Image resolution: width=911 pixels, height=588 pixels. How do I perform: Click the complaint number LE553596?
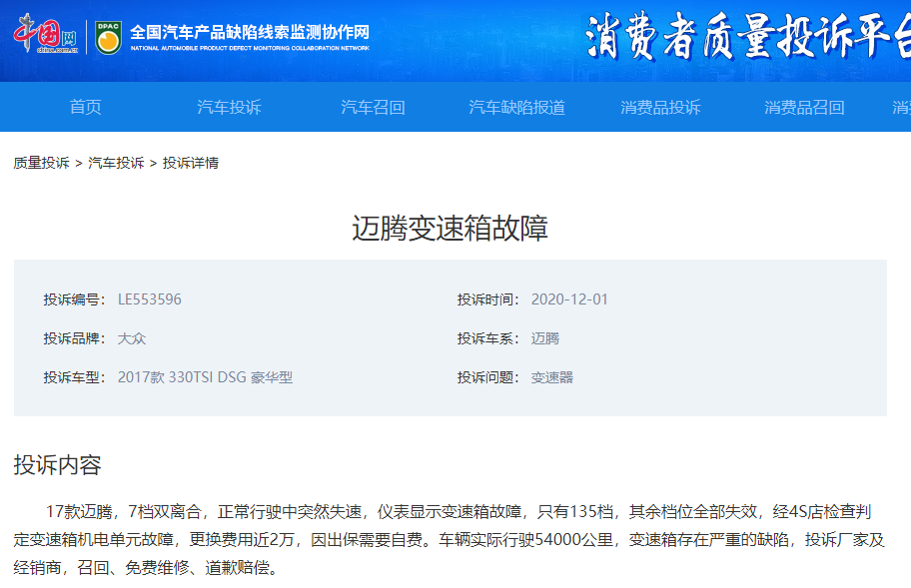coord(150,299)
